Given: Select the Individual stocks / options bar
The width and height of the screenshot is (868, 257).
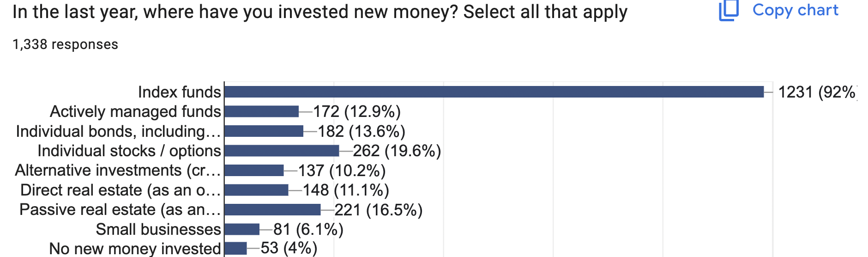Looking at the screenshot, I should coord(282,151).
